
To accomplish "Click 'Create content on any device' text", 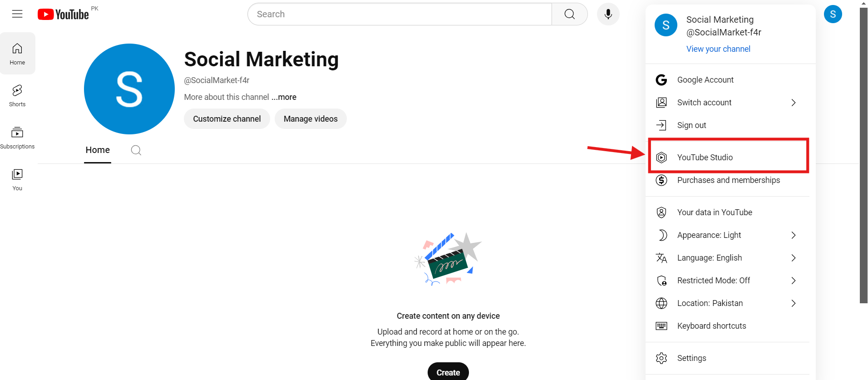I will (448, 316).
